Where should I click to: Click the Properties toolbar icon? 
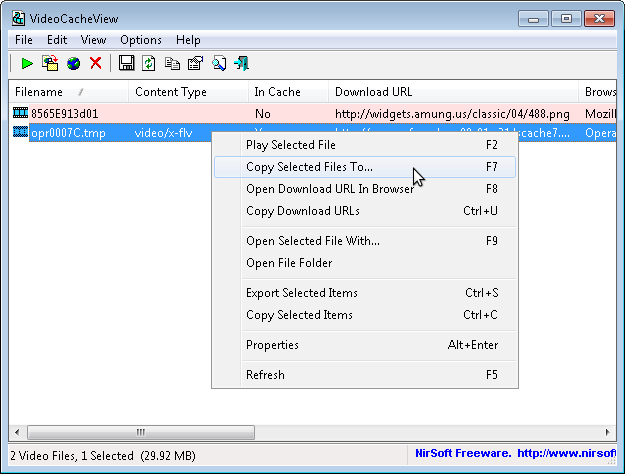click(195, 63)
